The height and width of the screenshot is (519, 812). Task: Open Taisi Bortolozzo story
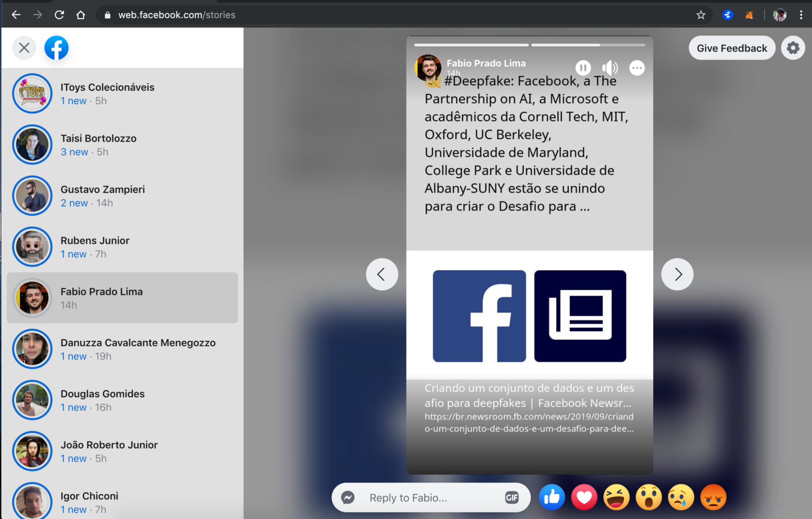pos(122,145)
